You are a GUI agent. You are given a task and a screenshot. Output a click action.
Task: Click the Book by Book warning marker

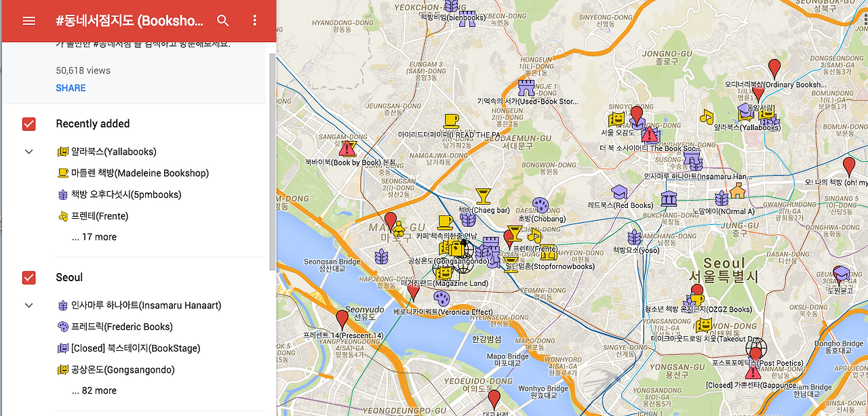click(347, 148)
